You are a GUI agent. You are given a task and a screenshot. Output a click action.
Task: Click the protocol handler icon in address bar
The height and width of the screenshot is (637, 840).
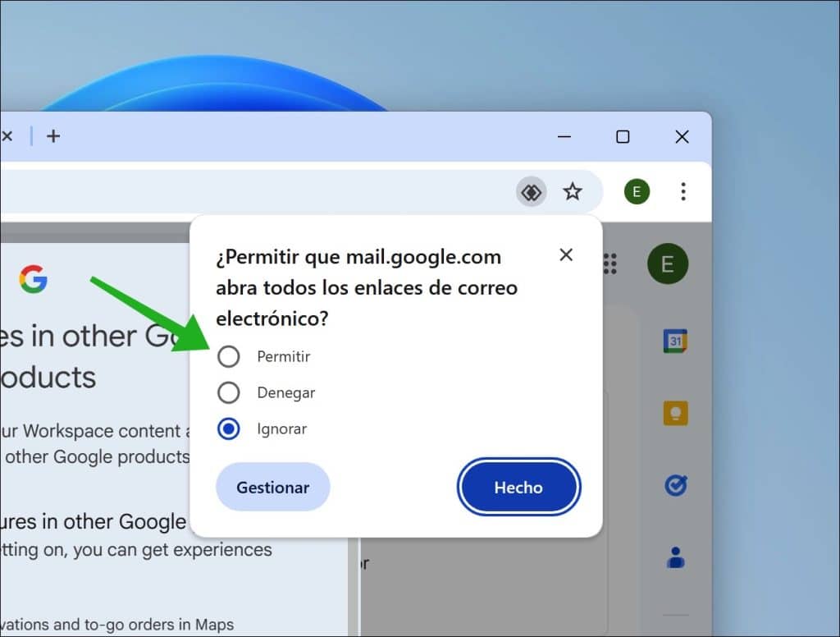point(532,192)
